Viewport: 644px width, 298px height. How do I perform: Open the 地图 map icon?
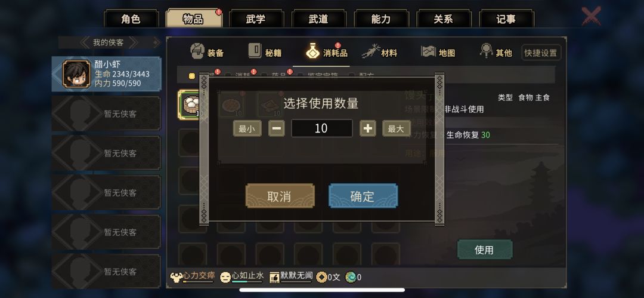coord(428,51)
